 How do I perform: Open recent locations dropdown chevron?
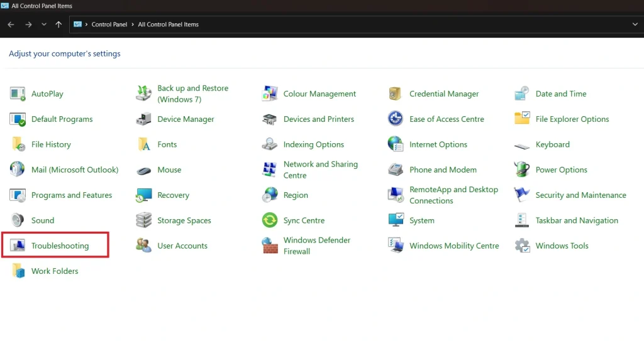pyautogui.click(x=44, y=24)
